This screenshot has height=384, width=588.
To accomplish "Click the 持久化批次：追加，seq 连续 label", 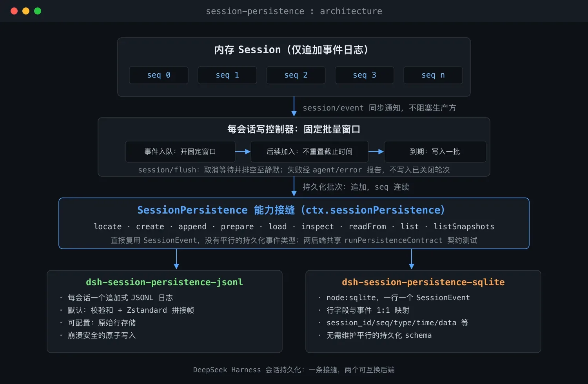I will [356, 187].
